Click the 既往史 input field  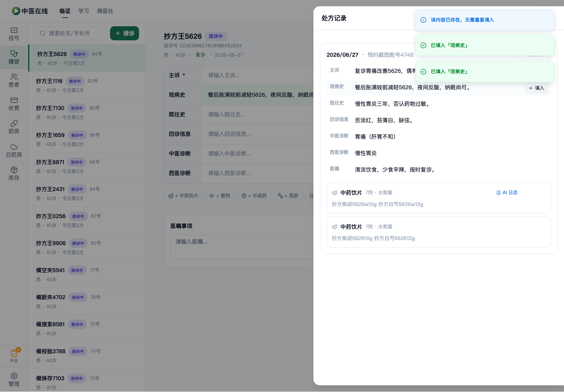tap(258, 114)
